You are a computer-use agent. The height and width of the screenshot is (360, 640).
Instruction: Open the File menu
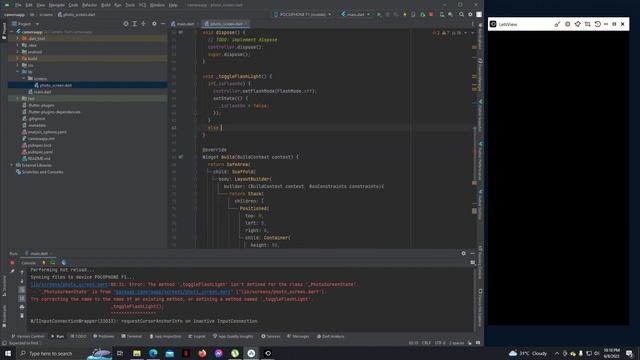18,5
